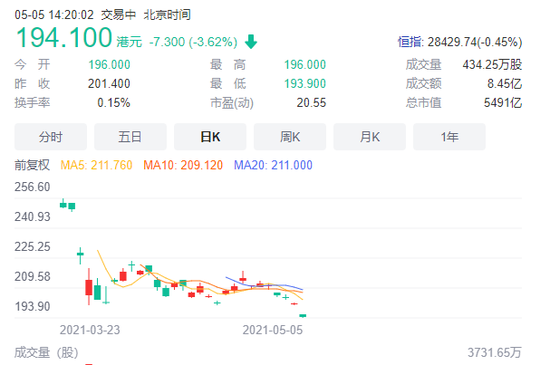Click the 总市值 5491亿 market cap value
550x365 pixels.
pyautogui.click(x=503, y=103)
